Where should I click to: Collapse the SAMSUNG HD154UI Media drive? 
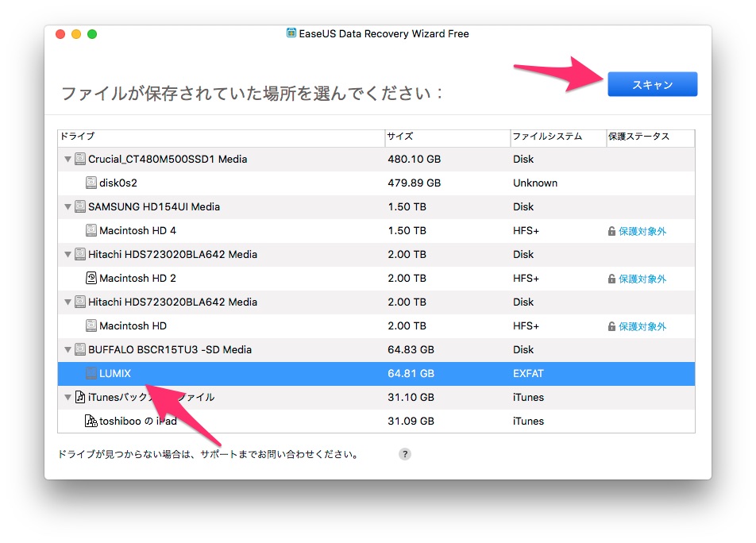tap(67, 207)
